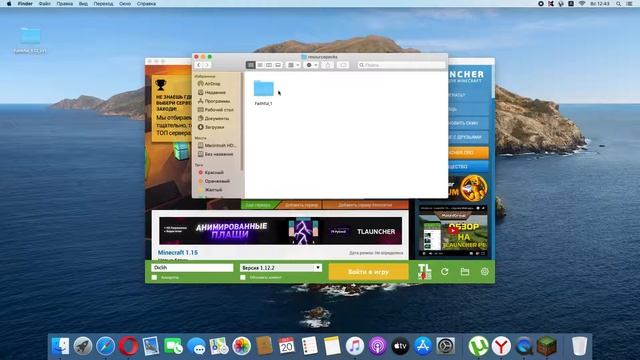Select the Желтый tag in sidebar
This screenshot has width=640, height=360.
(213, 190)
